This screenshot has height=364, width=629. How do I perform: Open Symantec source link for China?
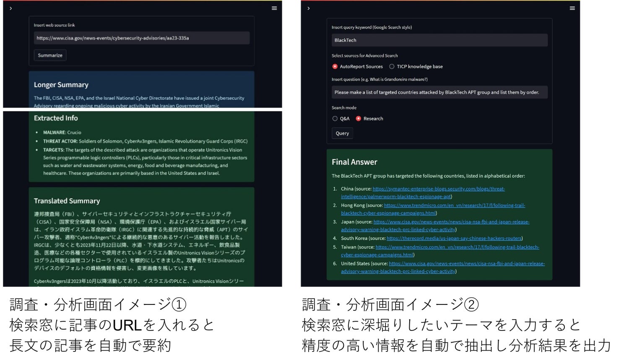438,189
